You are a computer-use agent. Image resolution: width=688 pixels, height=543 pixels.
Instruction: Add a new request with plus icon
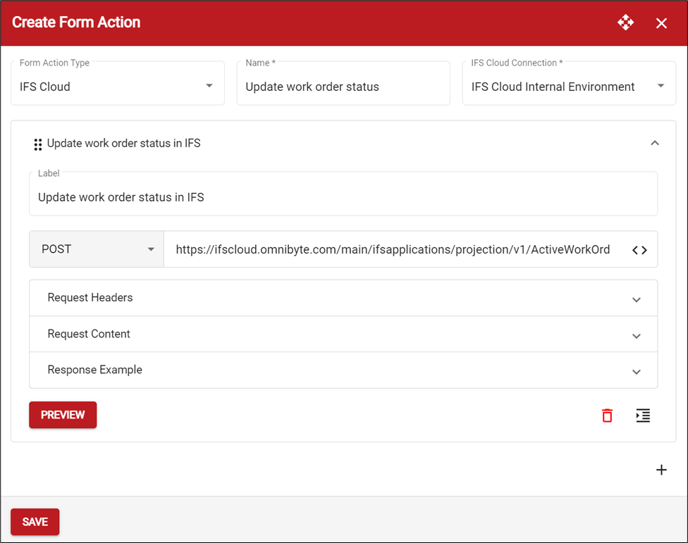click(661, 470)
